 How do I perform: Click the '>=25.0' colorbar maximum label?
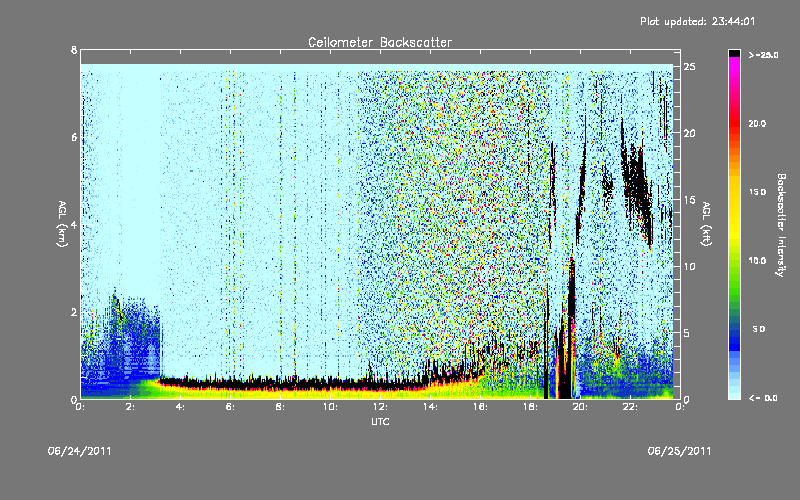(763, 55)
